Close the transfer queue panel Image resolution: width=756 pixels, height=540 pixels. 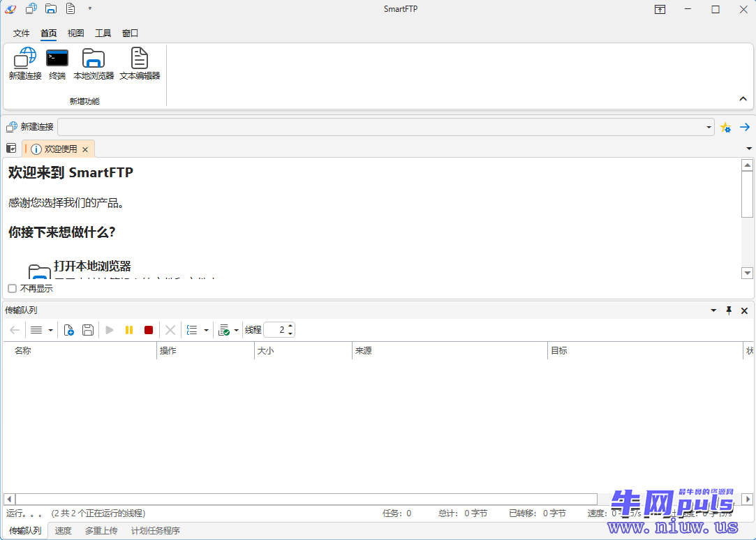pos(744,310)
